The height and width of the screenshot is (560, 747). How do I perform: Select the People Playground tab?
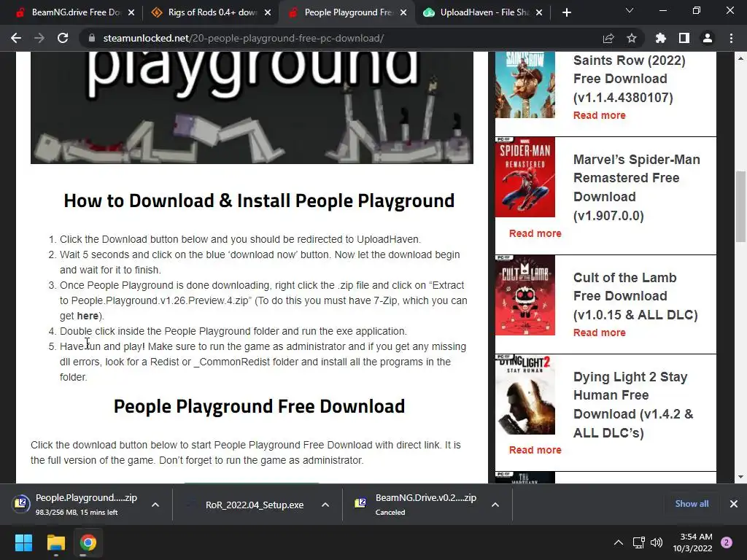click(347, 12)
